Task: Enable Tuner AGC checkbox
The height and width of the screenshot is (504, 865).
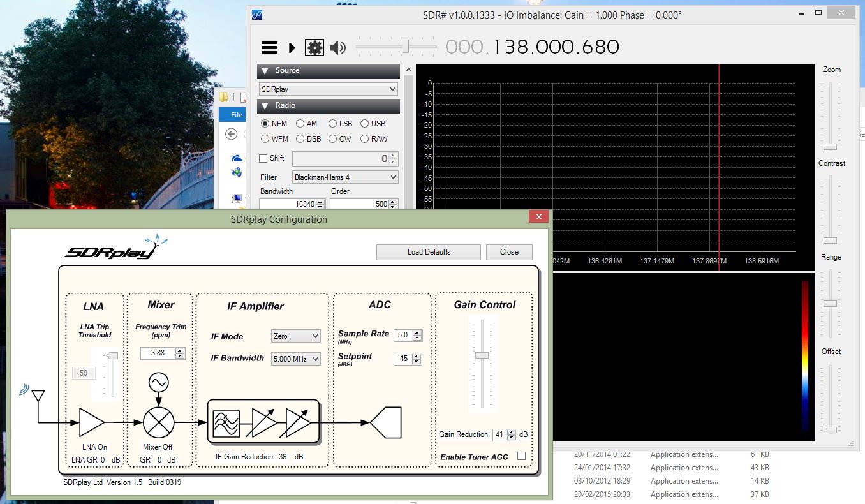Action: tap(521, 456)
